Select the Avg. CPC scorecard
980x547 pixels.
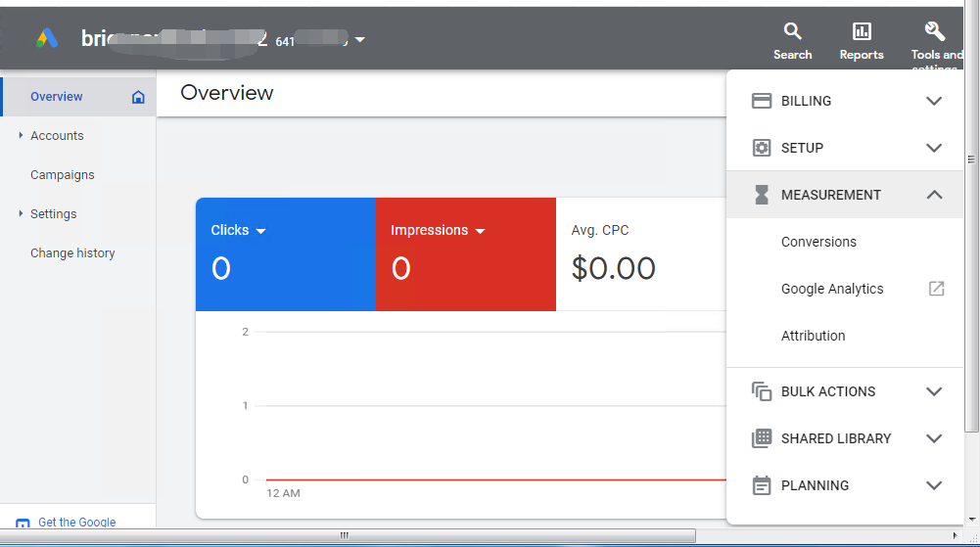click(640, 254)
